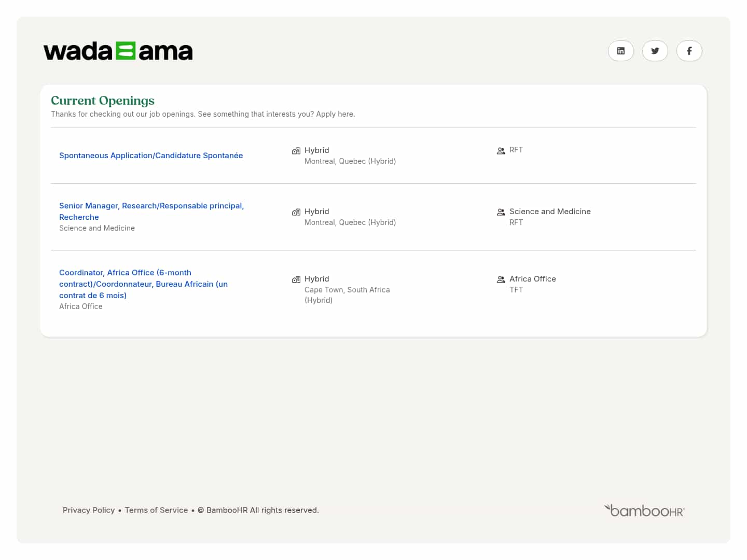Image resolution: width=747 pixels, height=560 pixels.
Task: Click department icon in Spontaneous Application row
Action: (501, 151)
